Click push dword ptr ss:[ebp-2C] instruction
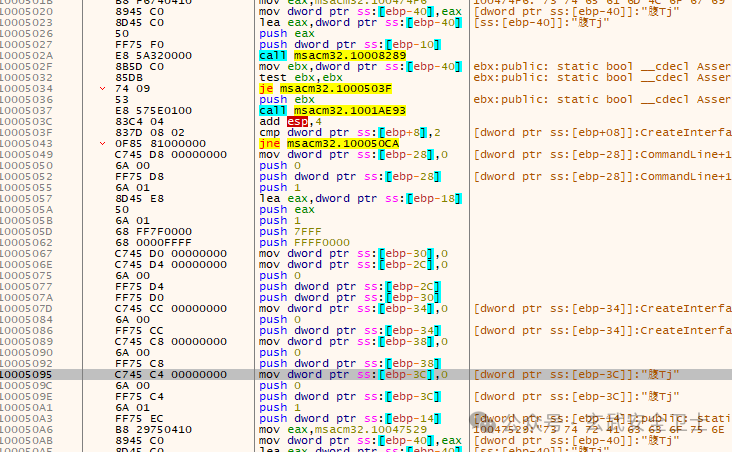Viewport: 732px width, 452px height. pos(350,287)
